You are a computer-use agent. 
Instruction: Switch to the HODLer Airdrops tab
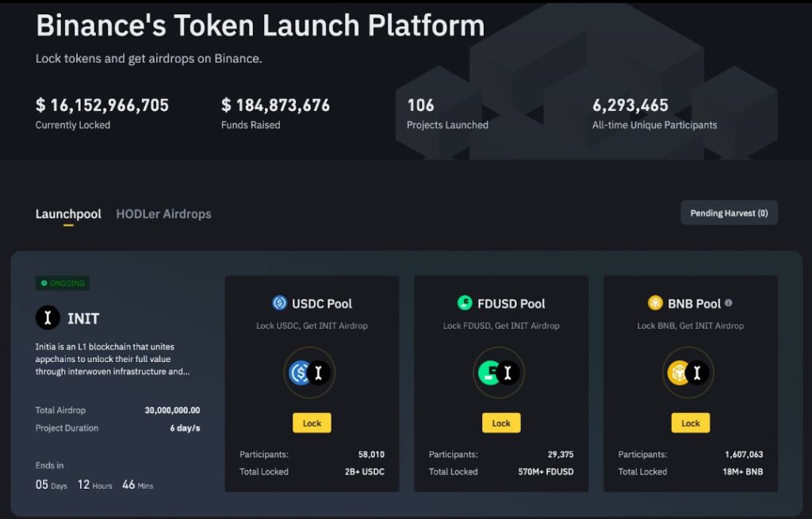[x=163, y=214]
